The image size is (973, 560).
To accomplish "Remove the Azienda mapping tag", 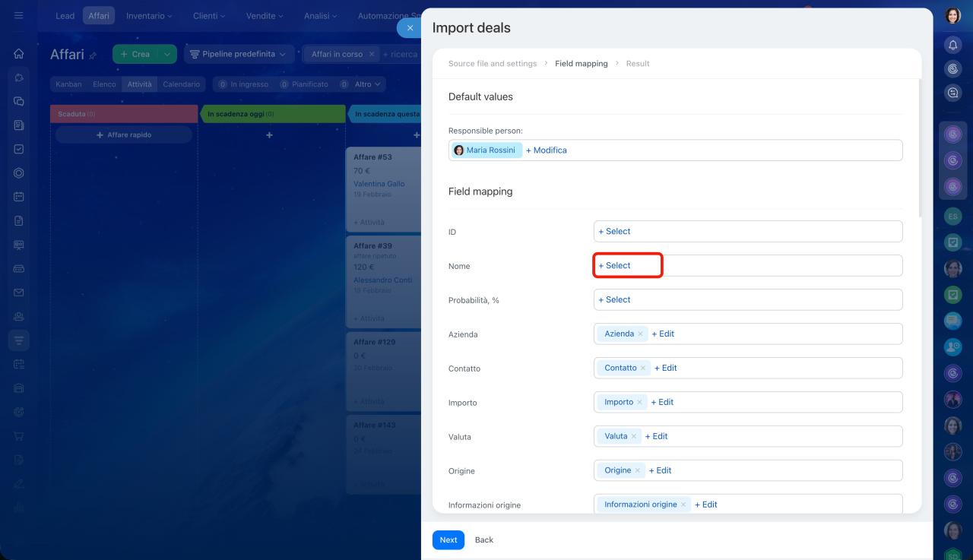I will 640,334.
